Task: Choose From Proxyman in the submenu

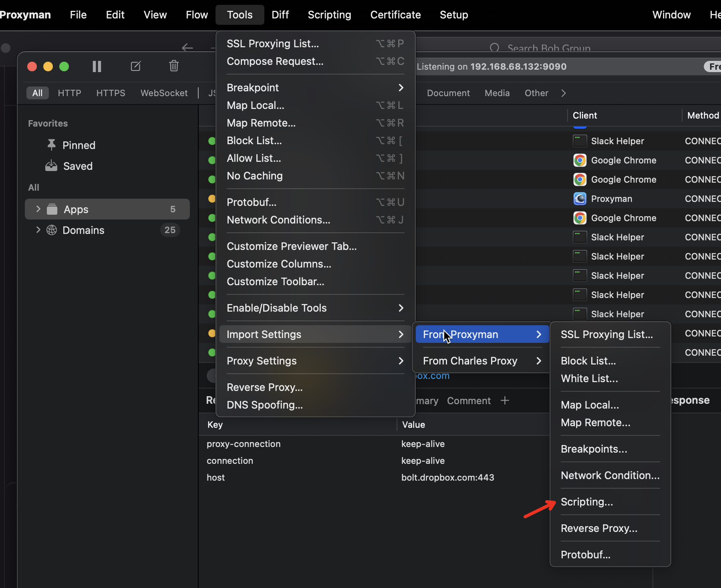Action: coord(482,334)
